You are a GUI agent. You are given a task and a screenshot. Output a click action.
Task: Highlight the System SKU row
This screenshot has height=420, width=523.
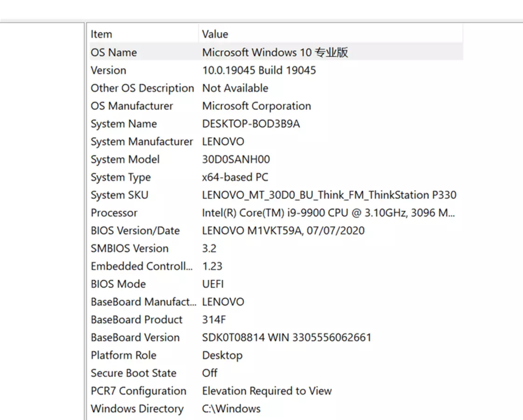pos(119,195)
